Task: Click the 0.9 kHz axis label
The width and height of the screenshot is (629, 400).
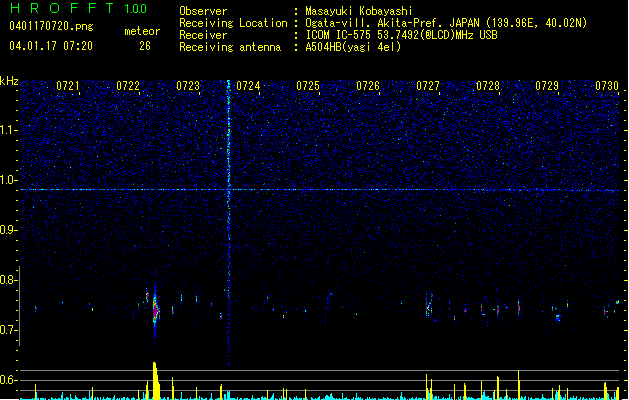Action: coord(8,230)
